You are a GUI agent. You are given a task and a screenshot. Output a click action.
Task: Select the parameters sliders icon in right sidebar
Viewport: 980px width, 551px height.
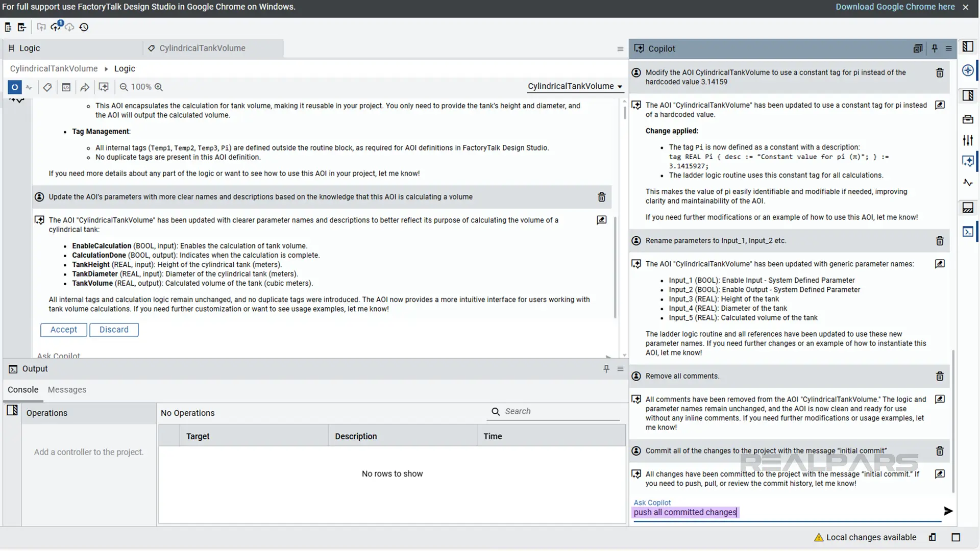coord(968,140)
